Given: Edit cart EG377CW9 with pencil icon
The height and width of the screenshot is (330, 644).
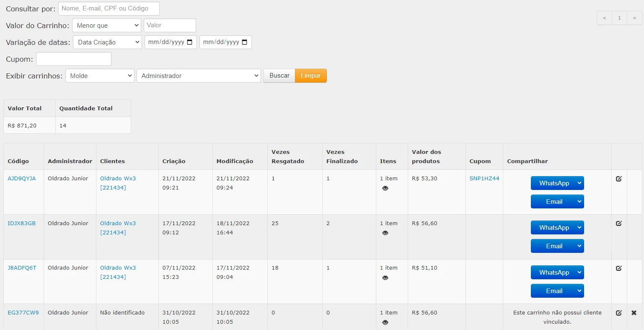Looking at the screenshot, I should 619,313.
